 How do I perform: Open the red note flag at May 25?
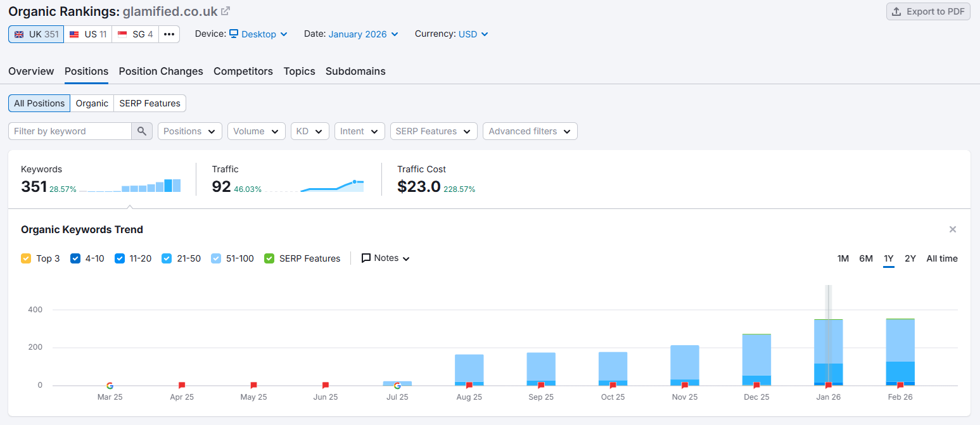(253, 385)
